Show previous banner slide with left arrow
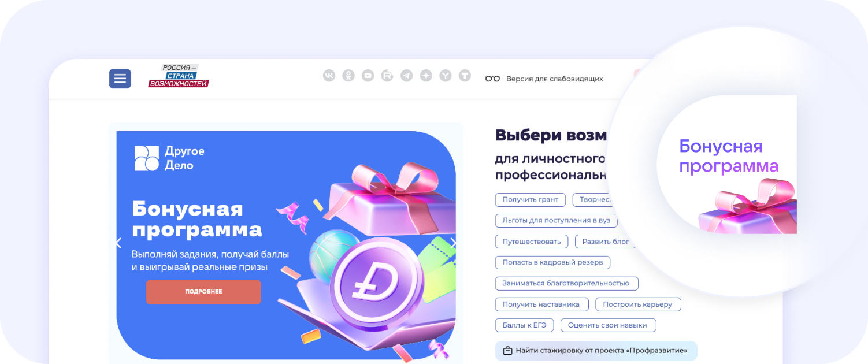The image size is (868, 364). (119, 243)
